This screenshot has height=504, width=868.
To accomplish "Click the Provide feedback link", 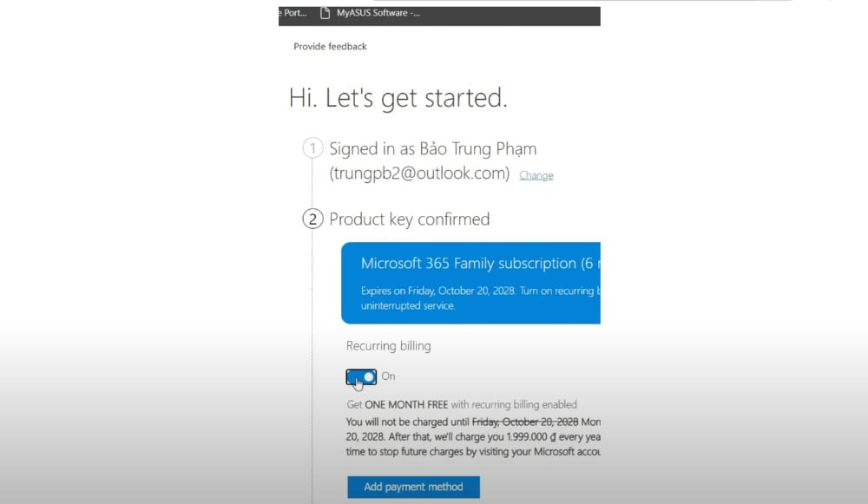I will tap(330, 46).
